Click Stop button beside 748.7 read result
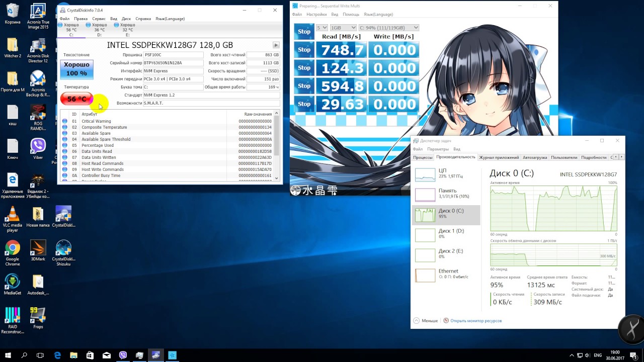 (304, 50)
